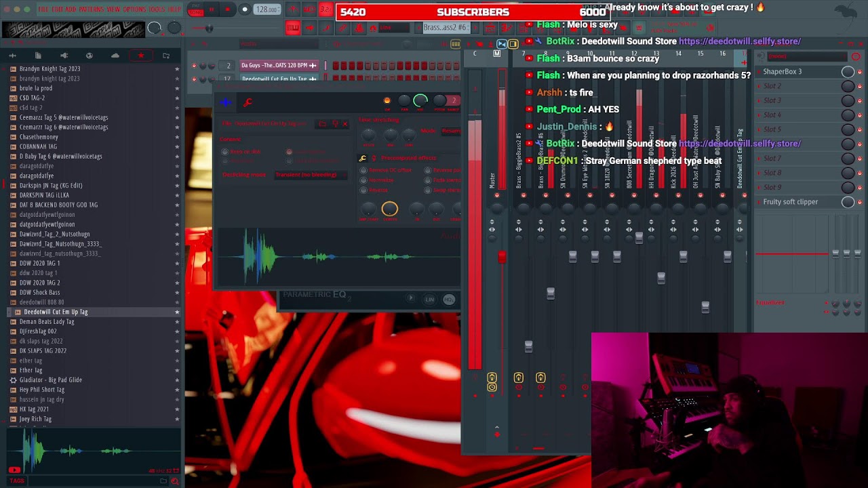868x488 pixels.
Task: Open the Brass pattern selector
Action: (445, 28)
